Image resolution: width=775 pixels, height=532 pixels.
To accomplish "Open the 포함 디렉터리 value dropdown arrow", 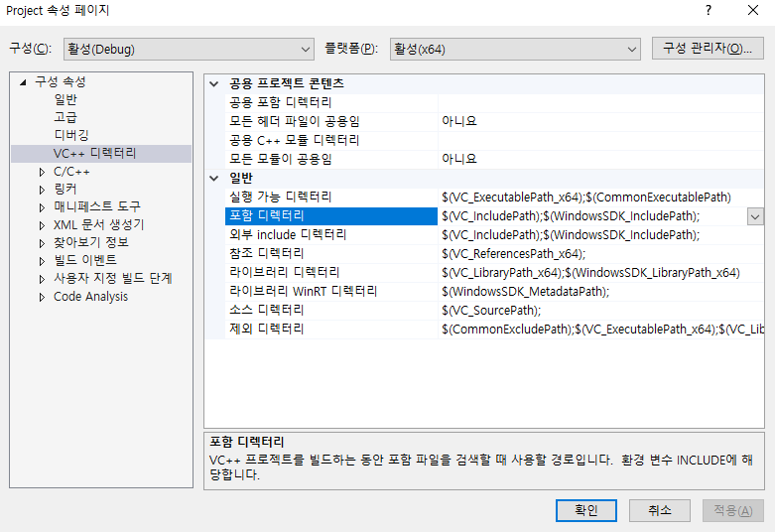I will (x=755, y=216).
